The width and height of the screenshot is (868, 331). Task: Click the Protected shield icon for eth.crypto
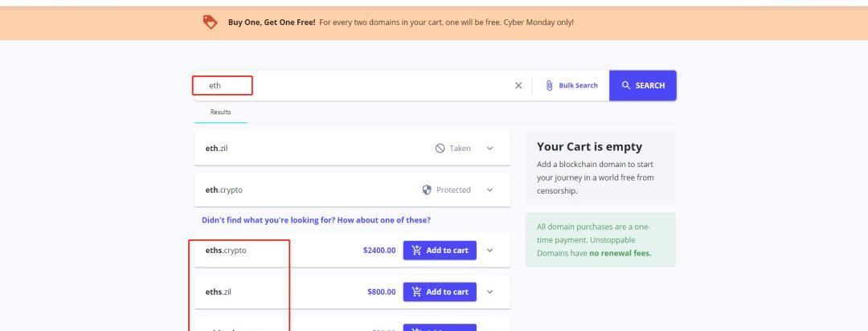pos(427,190)
